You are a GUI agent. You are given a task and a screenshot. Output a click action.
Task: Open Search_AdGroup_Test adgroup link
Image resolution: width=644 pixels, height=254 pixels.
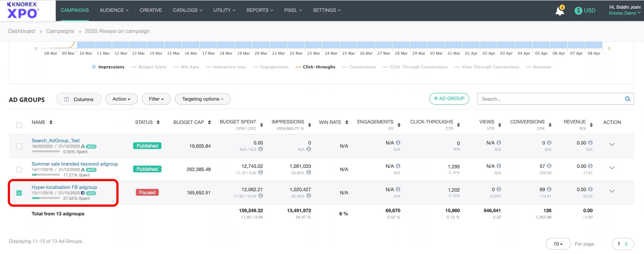point(56,141)
